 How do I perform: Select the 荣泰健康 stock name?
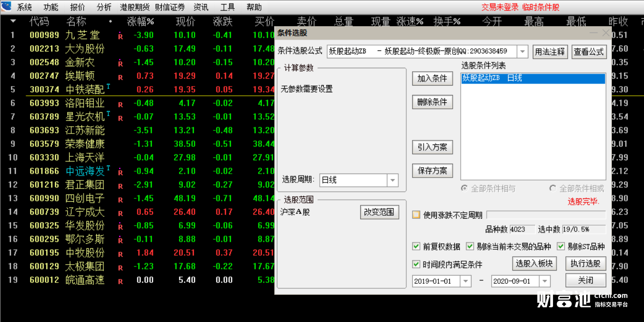pos(85,144)
